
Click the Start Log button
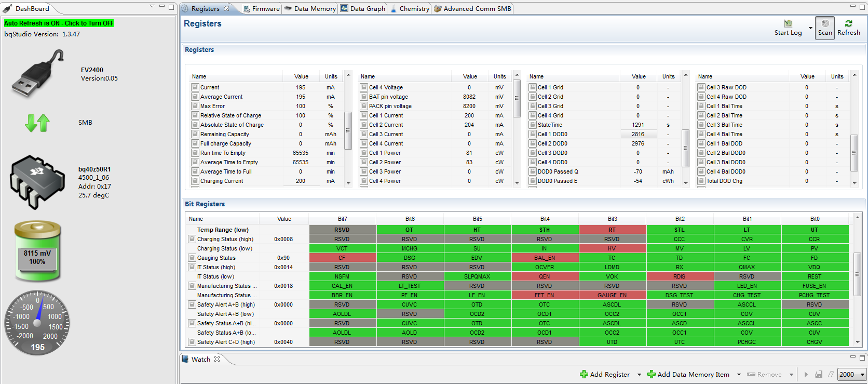(788, 28)
